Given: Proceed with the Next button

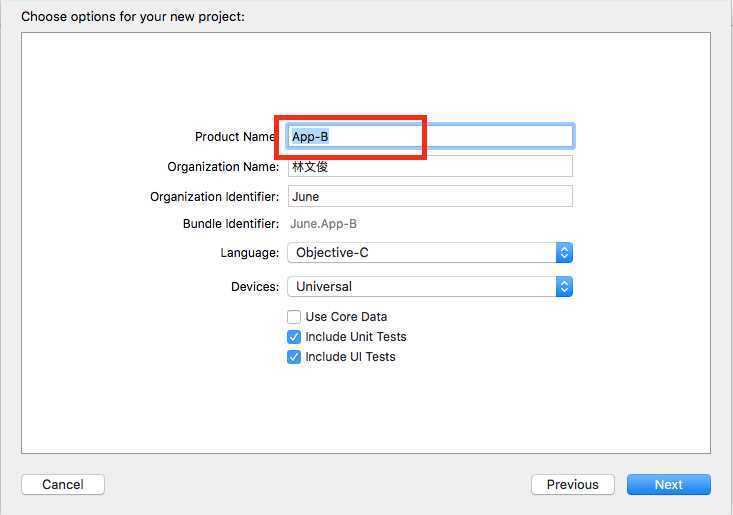Looking at the screenshot, I should tap(668, 484).
